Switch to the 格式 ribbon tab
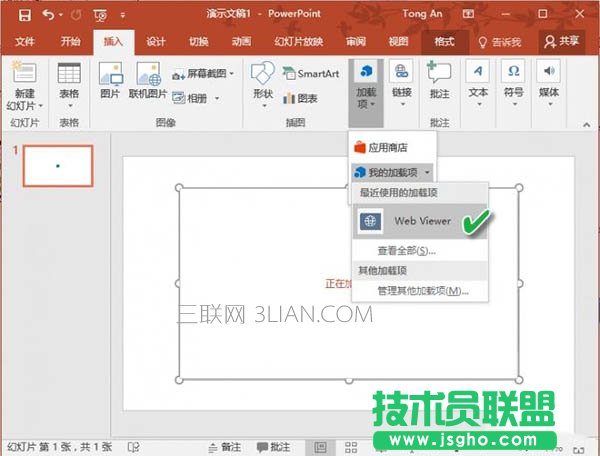 444,41
